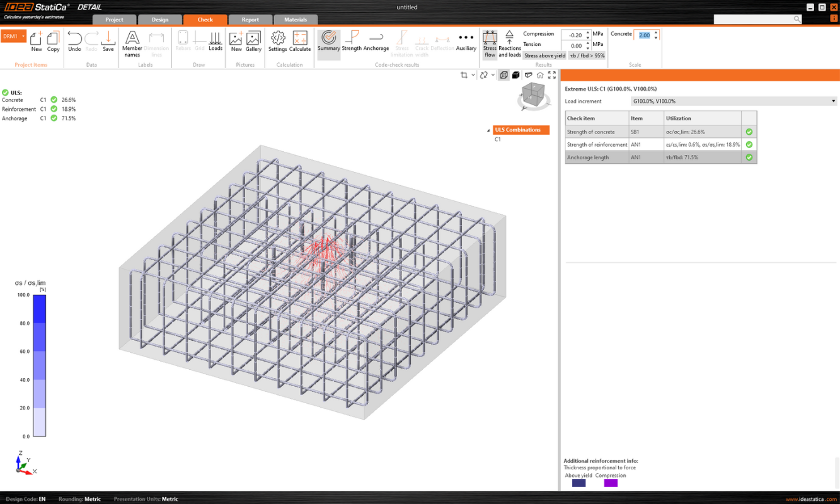Toggle Reactions and loads display
The width and height of the screenshot is (840, 504).
[510, 44]
